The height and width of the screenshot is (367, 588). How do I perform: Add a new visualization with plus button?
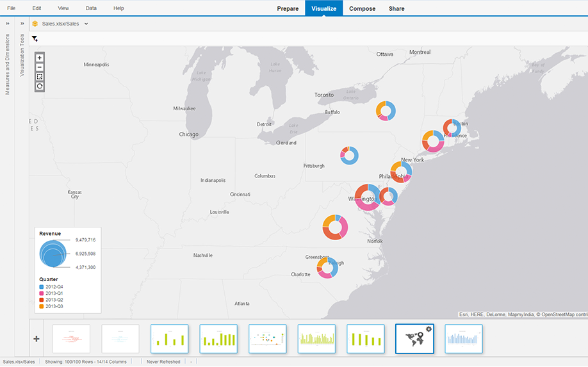[x=37, y=338]
